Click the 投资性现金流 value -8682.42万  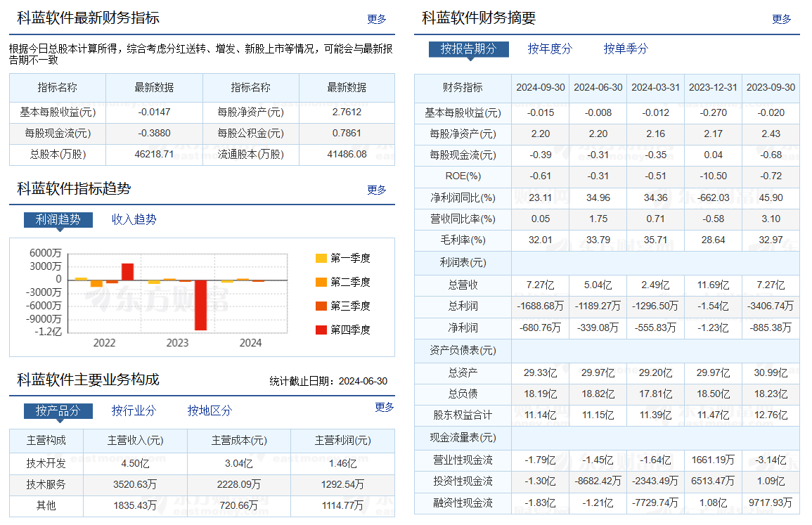pos(598,481)
